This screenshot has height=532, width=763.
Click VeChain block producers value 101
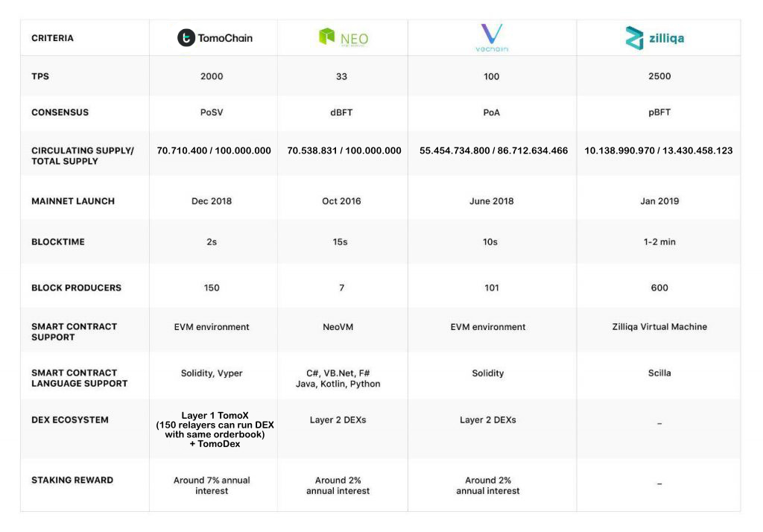point(492,288)
